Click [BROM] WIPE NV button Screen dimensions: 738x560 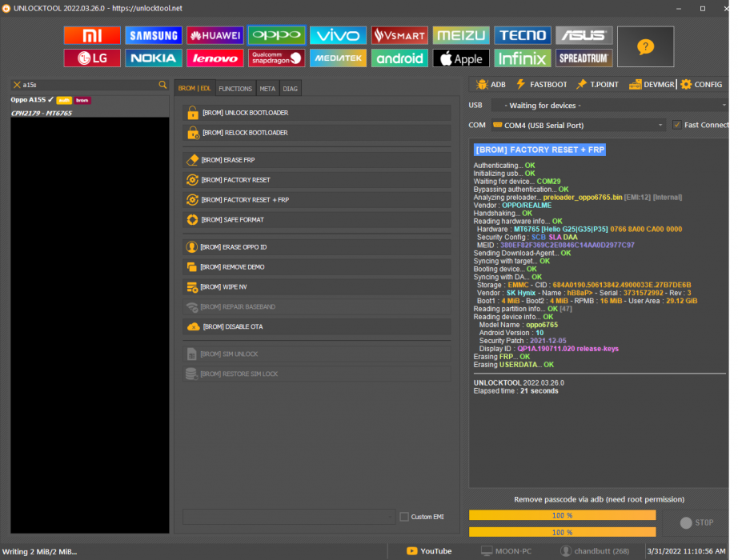[x=317, y=287]
